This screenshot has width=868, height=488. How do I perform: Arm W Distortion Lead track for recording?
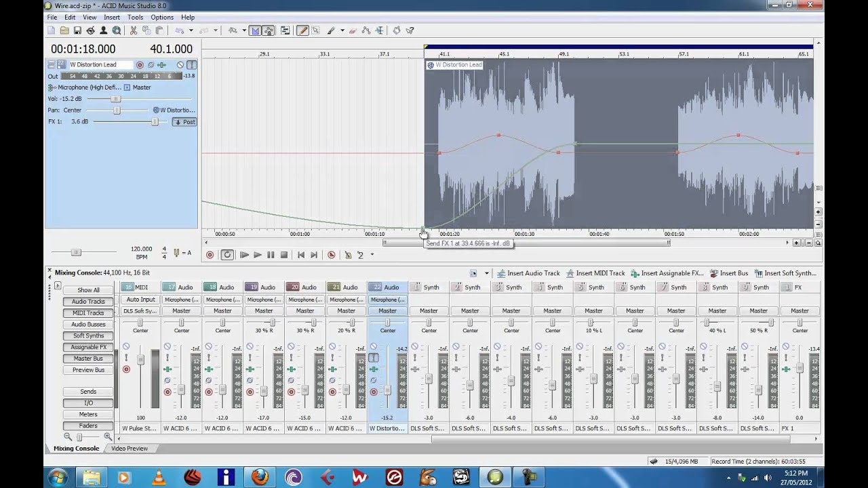tap(140, 65)
